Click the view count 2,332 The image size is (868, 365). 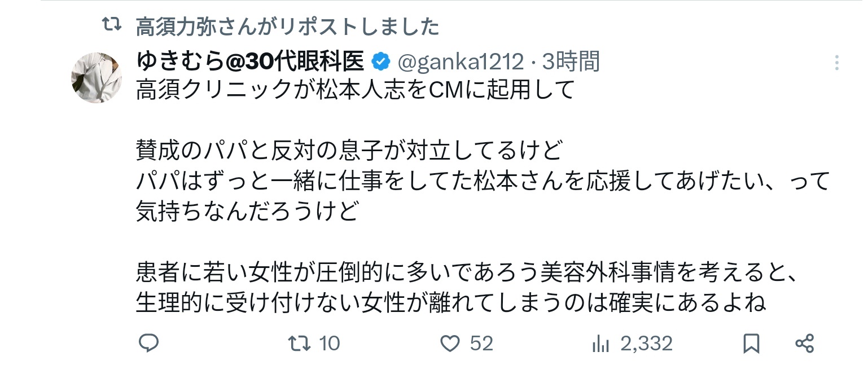(647, 343)
